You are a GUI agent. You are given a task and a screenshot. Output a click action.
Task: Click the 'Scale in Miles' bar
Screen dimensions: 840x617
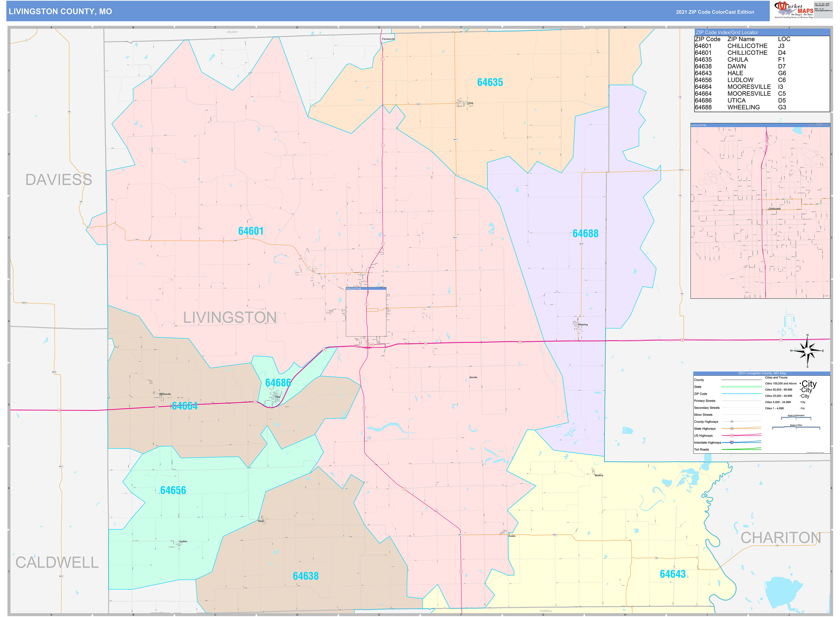(x=796, y=426)
